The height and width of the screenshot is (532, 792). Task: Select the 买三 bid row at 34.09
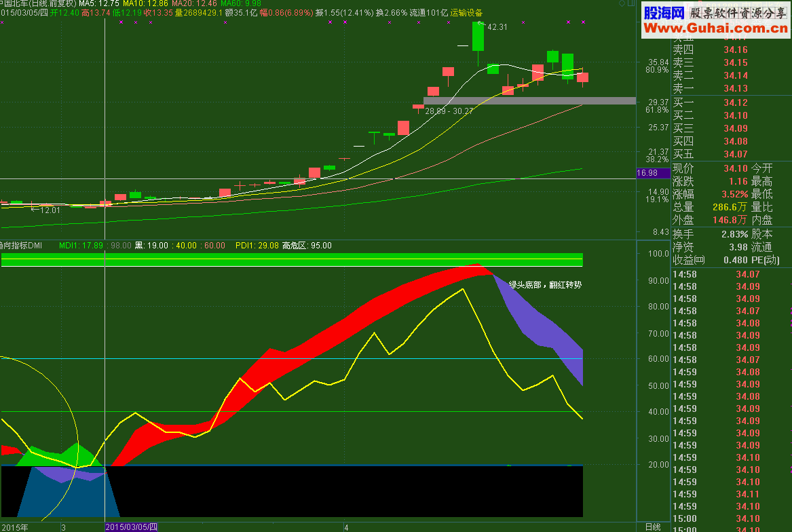(710, 129)
